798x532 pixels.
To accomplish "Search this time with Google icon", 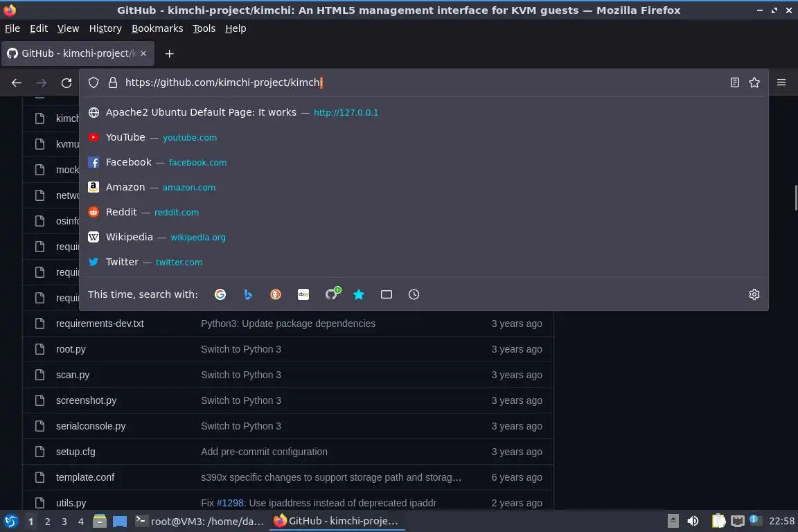I will pyautogui.click(x=220, y=294).
